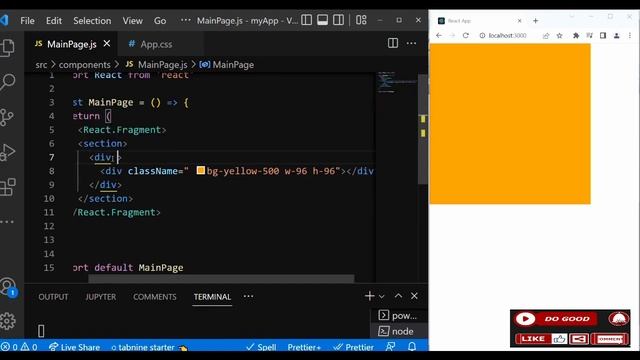Open the Customize Layout icon
Viewport: 640px width, 360px height.
[x=361, y=20]
